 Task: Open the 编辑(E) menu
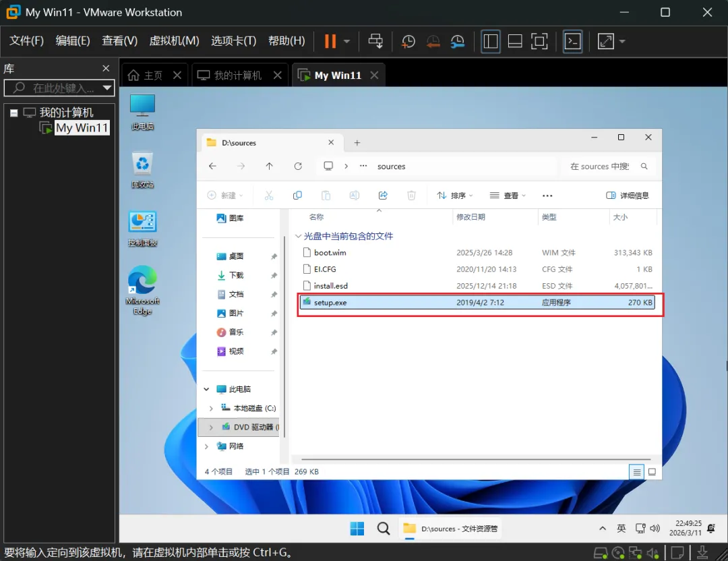click(x=73, y=41)
